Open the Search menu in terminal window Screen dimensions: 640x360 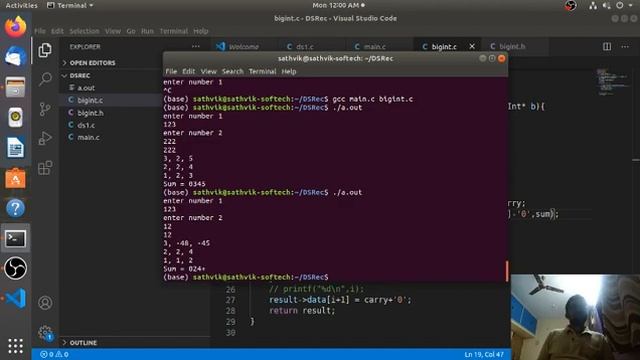tap(233, 71)
